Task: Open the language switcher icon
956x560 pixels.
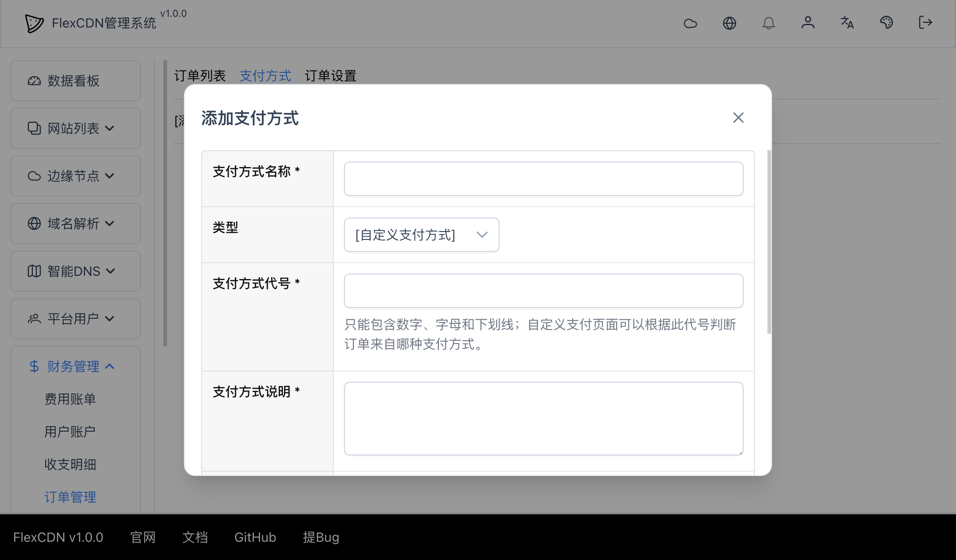Action: [847, 23]
